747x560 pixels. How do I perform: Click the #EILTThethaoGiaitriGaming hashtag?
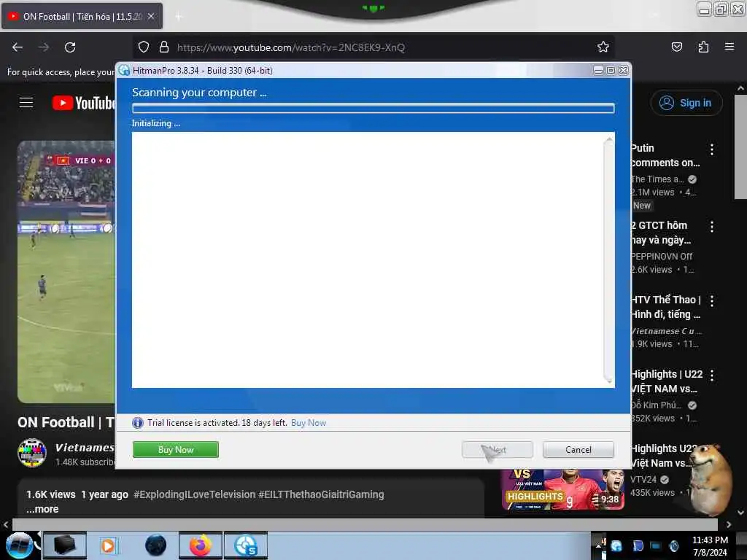point(321,494)
